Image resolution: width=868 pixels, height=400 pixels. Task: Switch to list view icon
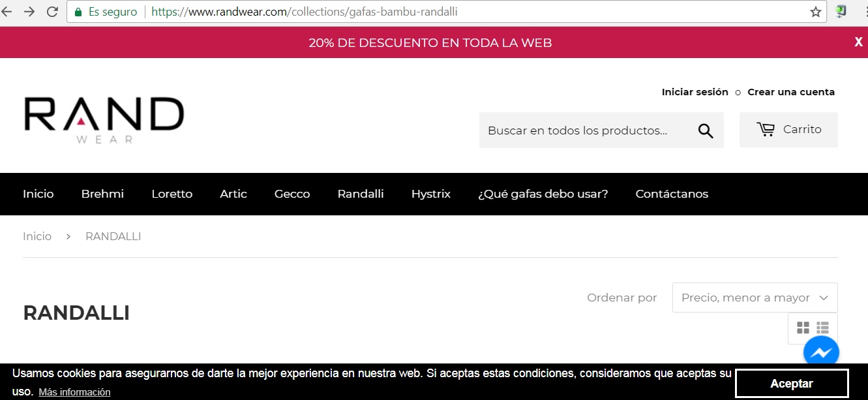click(822, 328)
